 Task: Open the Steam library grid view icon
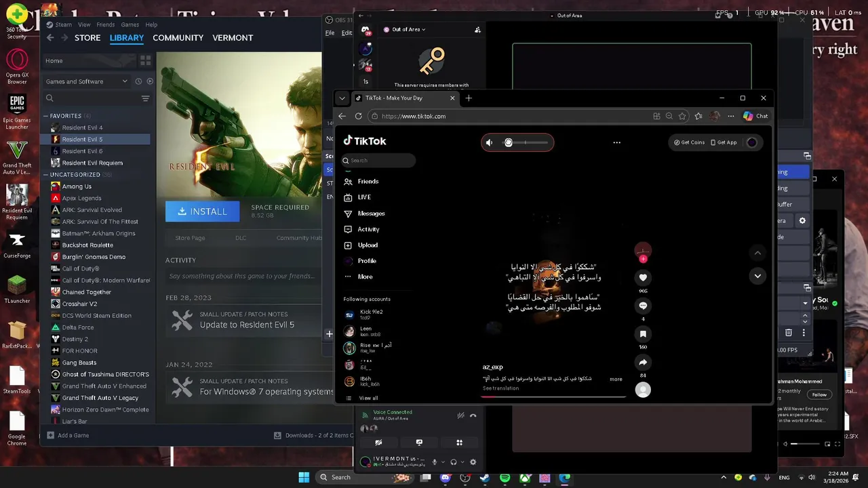pos(145,60)
